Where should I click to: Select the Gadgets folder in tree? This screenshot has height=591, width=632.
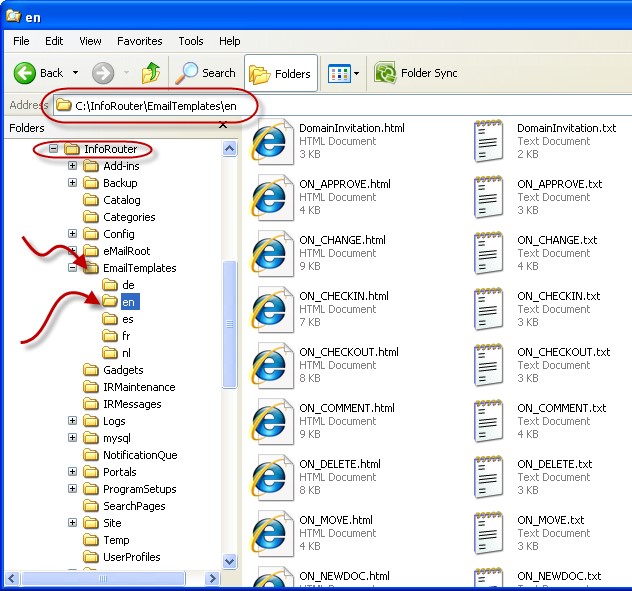pyautogui.click(x=113, y=370)
